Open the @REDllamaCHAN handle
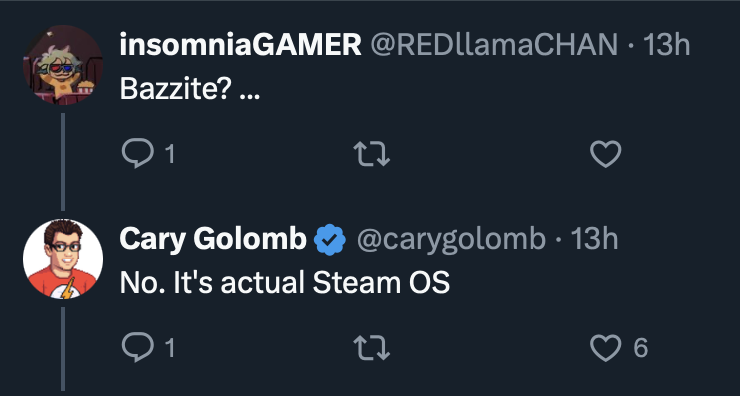The height and width of the screenshot is (396, 740). pyautogui.click(x=494, y=45)
